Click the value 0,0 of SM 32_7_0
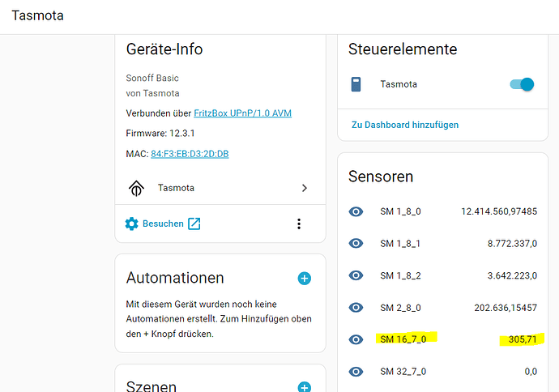Viewport: 559px width, 392px height. click(x=531, y=372)
